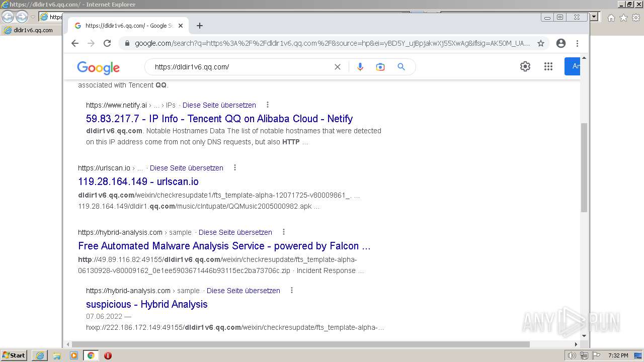
Task: Open options for urlscan.io result
Action: click(x=235, y=167)
